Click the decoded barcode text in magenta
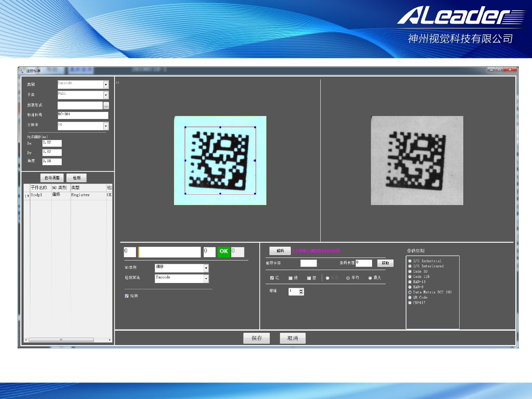 point(316,251)
